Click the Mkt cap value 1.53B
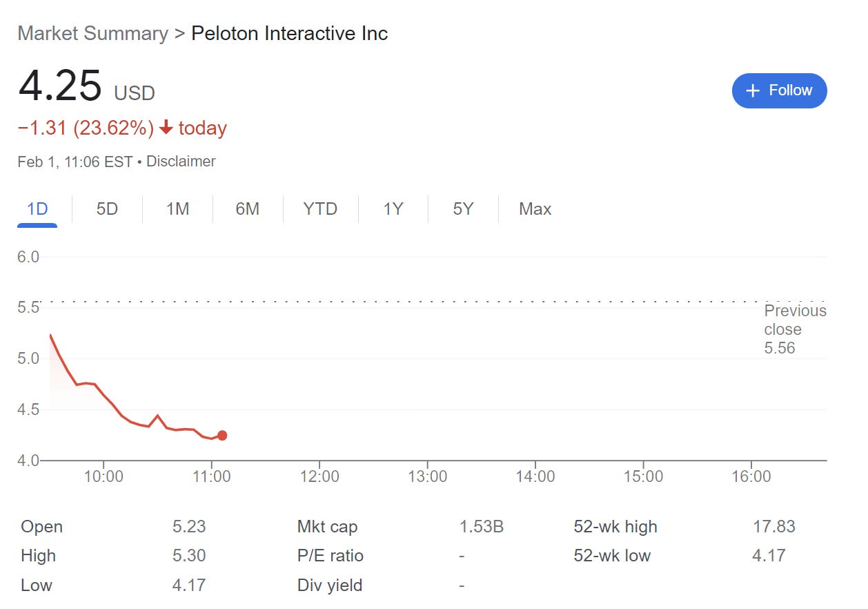The image size is (868, 609). point(481,527)
